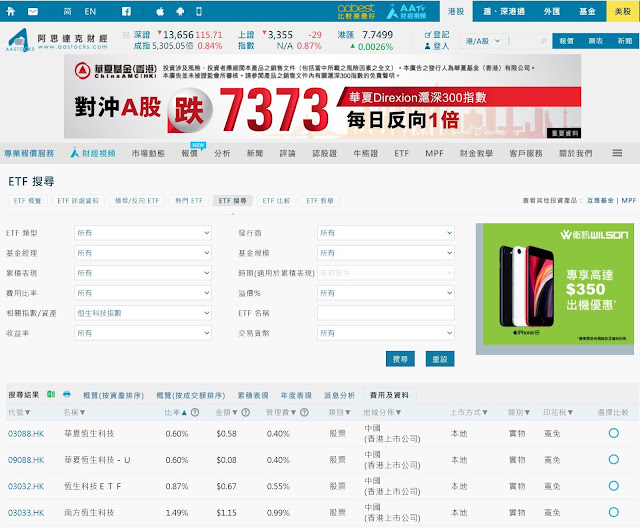Open the 03033.HK stock code link

tap(26, 512)
